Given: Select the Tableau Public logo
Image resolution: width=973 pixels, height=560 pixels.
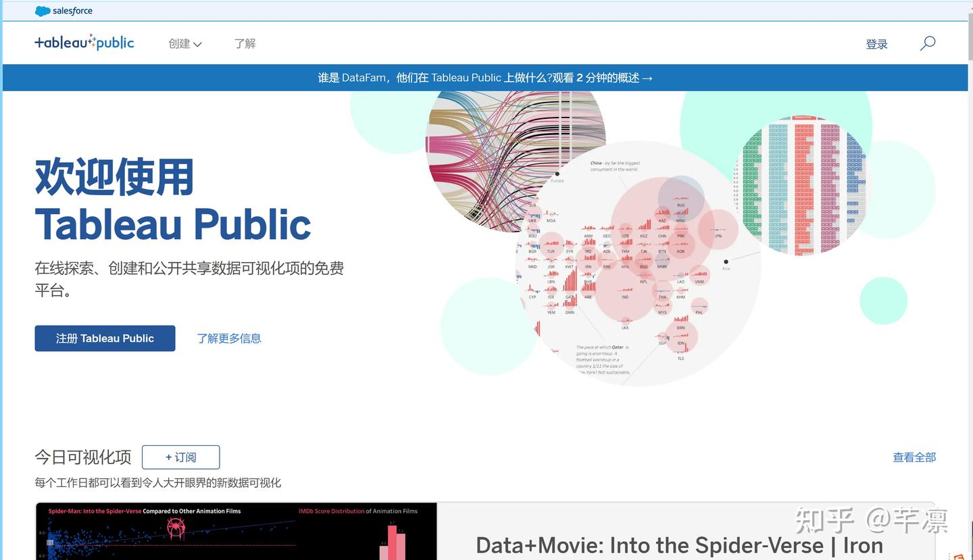Looking at the screenshot, I should (84, 42).
